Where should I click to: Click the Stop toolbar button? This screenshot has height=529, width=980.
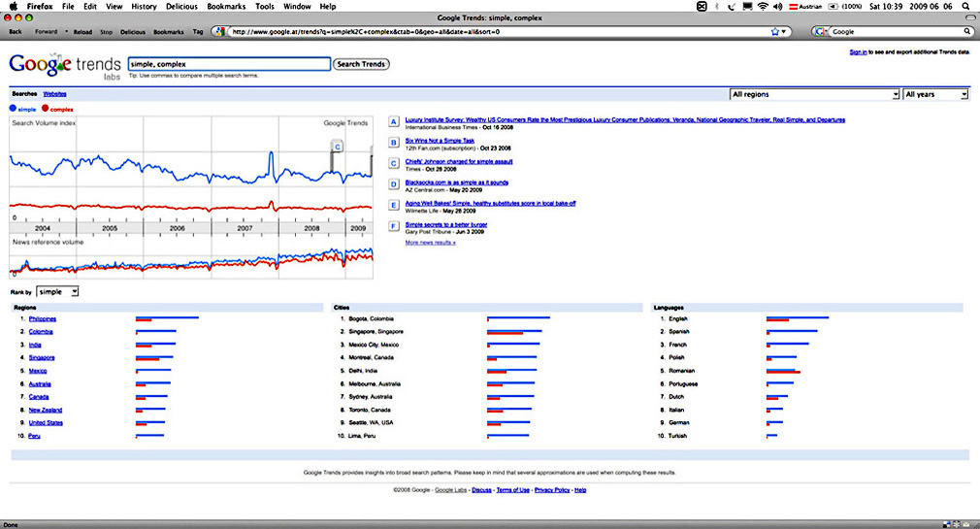click(x=107, y=31)
